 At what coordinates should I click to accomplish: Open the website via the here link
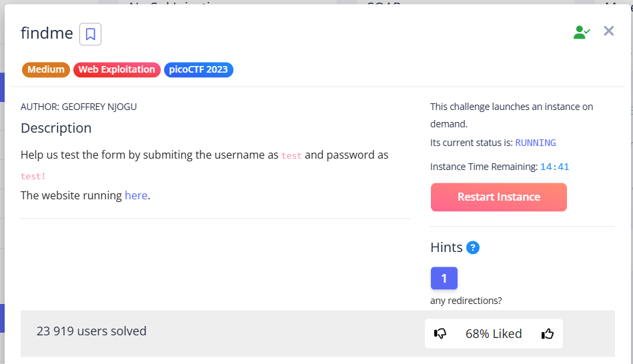pos(136,195)
